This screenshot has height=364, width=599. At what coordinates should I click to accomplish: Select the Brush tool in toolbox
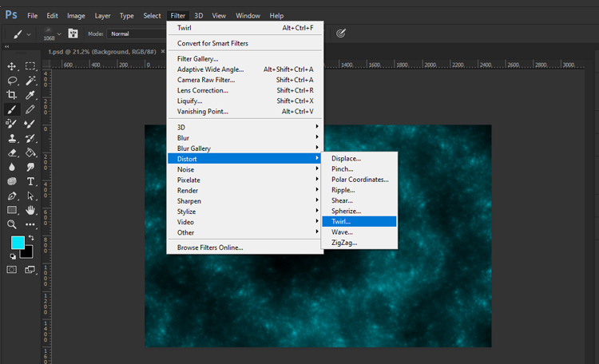tap(12, 109)
